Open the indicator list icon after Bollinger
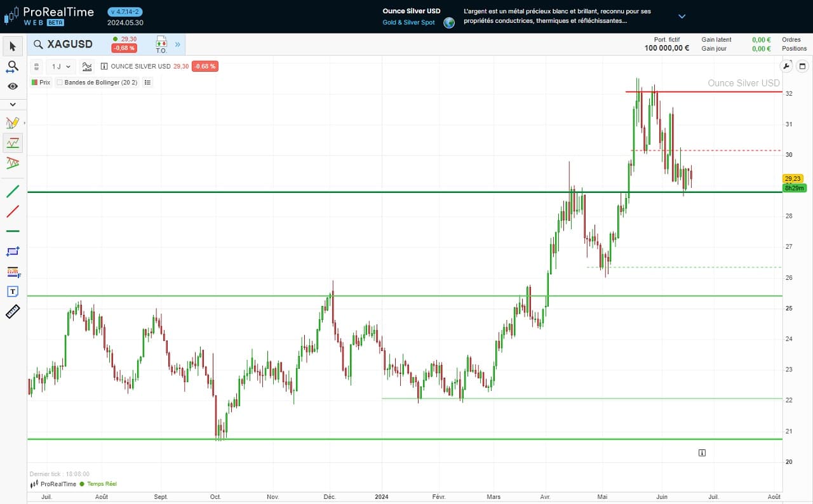Viewport: 813px width, 504px height. pos(147,83)
